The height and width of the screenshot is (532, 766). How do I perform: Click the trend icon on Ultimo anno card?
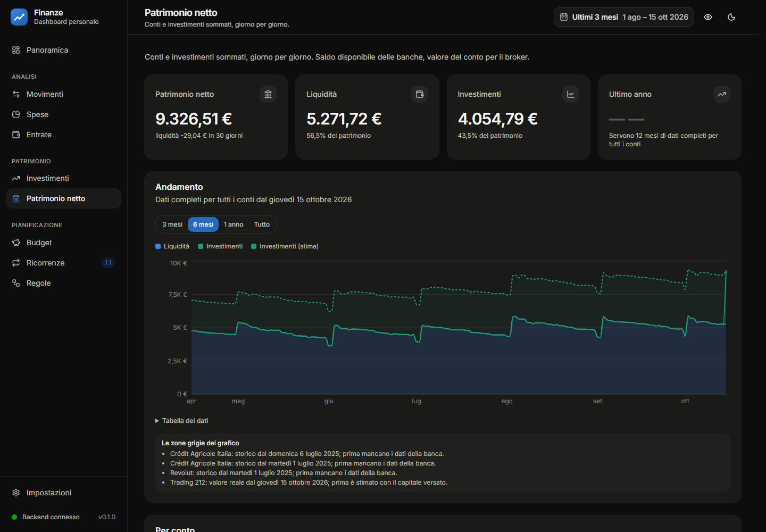tap(722, 94)
